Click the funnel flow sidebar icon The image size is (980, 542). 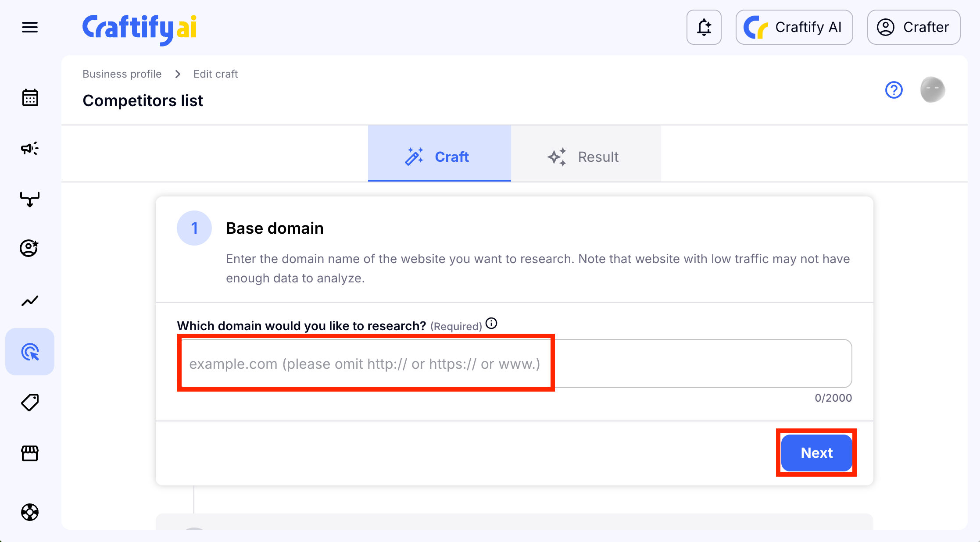[30, 199]
